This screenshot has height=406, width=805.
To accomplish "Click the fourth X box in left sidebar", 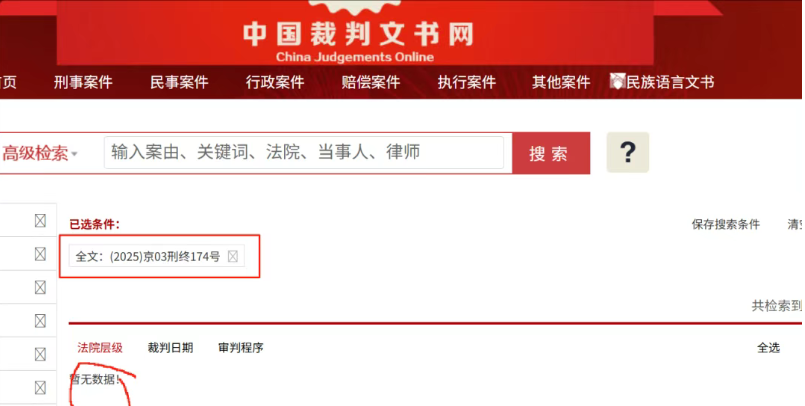I will (x=40, y=321).
